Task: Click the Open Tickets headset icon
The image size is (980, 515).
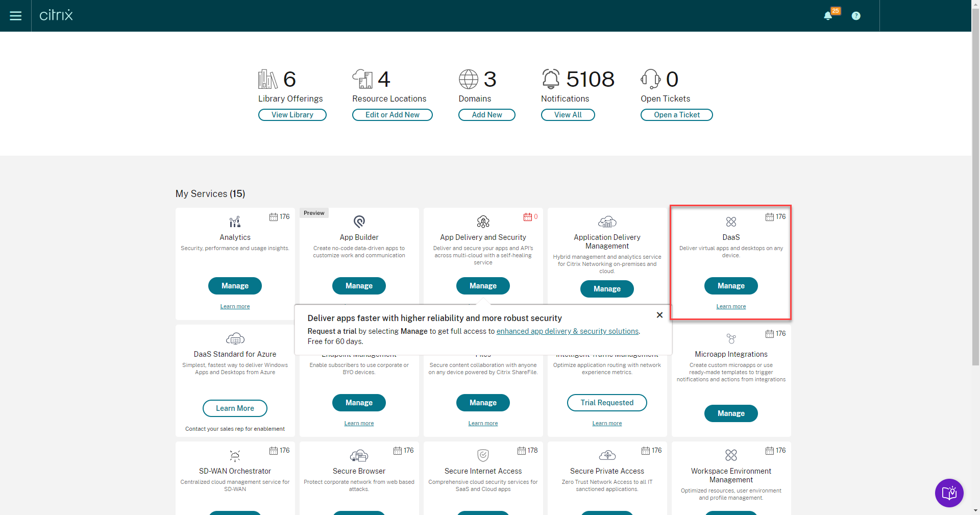Action: [x=651, y=79]
